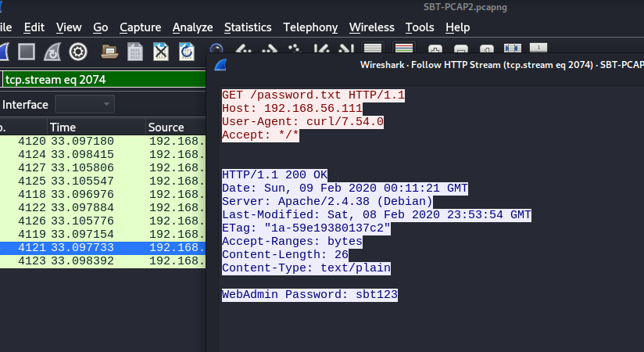Click Content-Type: text/plain line
This screenshot has height=352, width=644.
(306, 268)
